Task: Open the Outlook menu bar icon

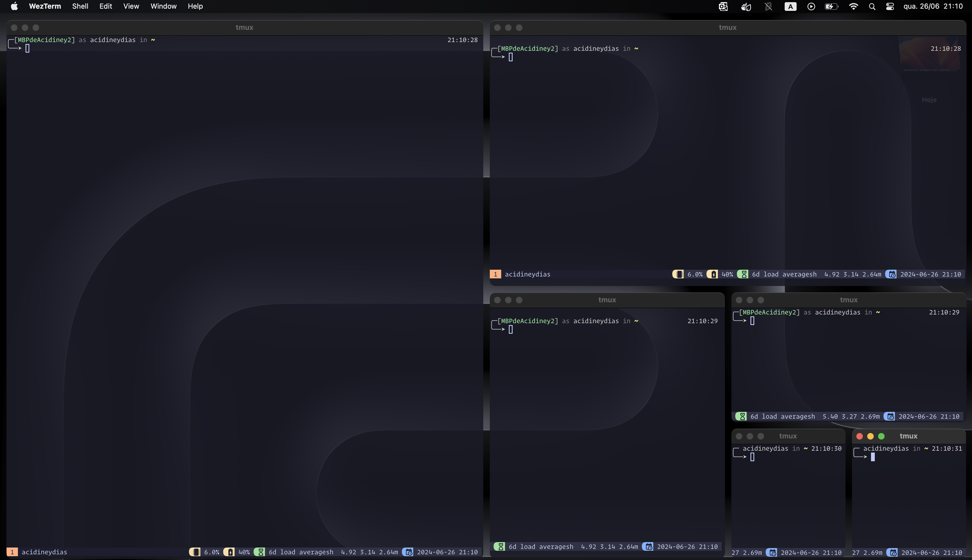Action: click(x=723, y=7)
